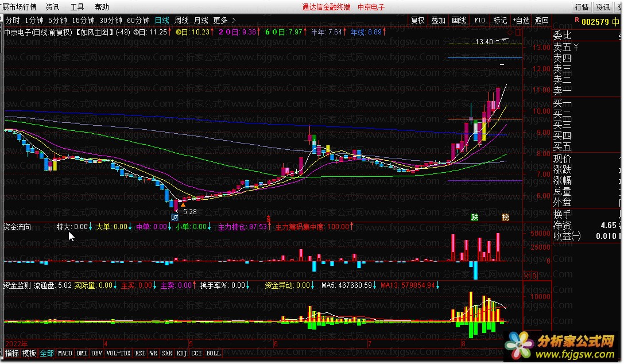Viewport: 624px width, 364px height.
Task: Switch indicator to OBV
Action: pos(96,353)
